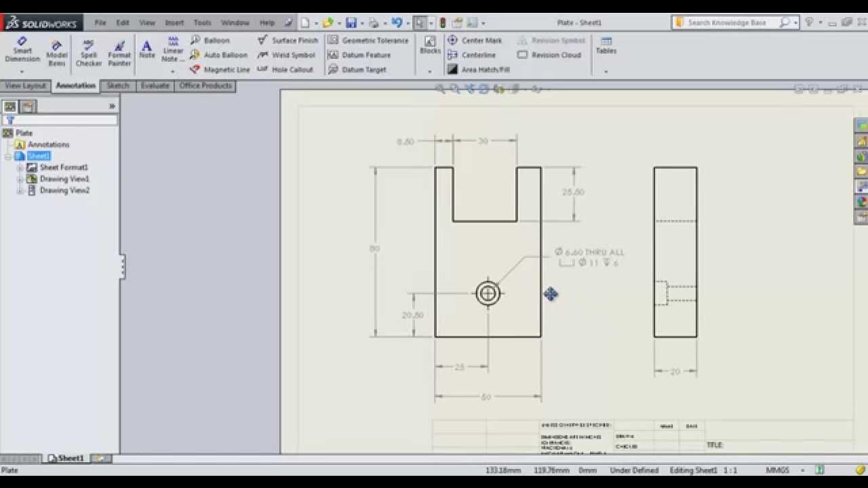Open the Insert menu
The width and height of the screenshot is (868, 488).
tap(174, 22)
